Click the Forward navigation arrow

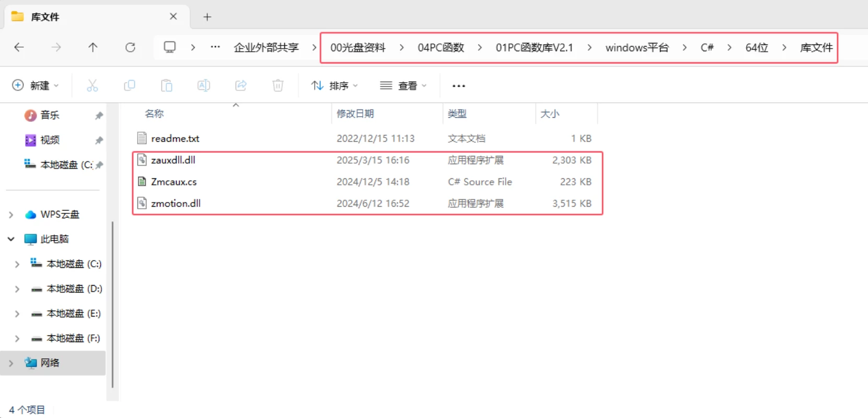[56, 48]
